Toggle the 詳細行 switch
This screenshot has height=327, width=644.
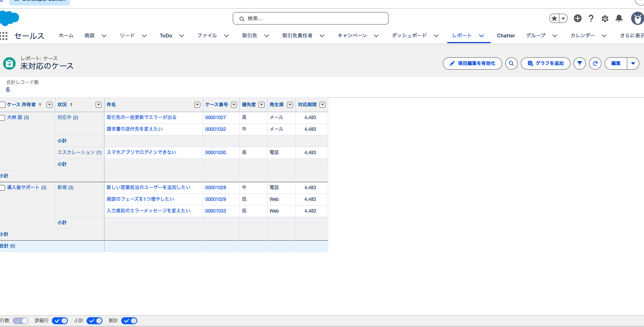pos(60,321)
